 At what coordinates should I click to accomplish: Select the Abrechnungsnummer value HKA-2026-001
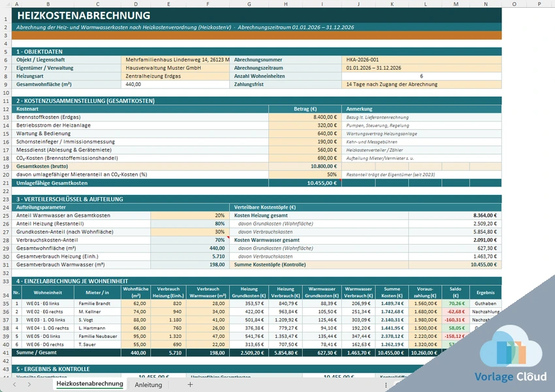[x=422, y=60]
